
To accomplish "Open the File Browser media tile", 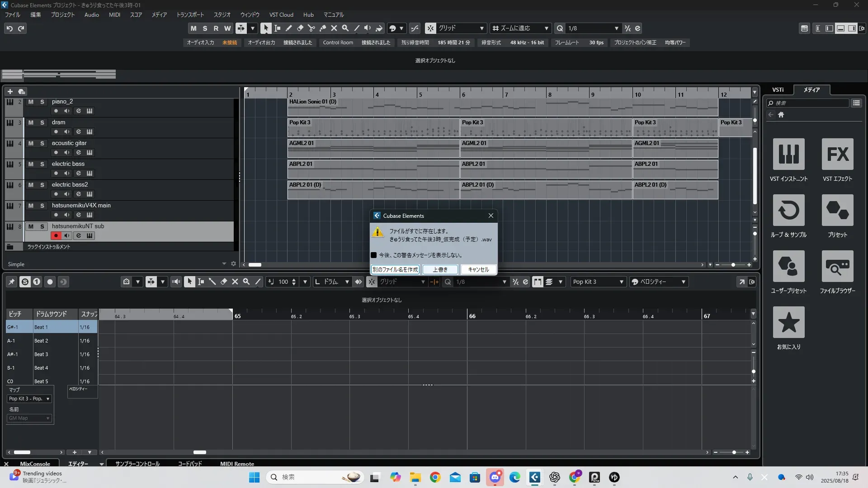I will point(837,267).
